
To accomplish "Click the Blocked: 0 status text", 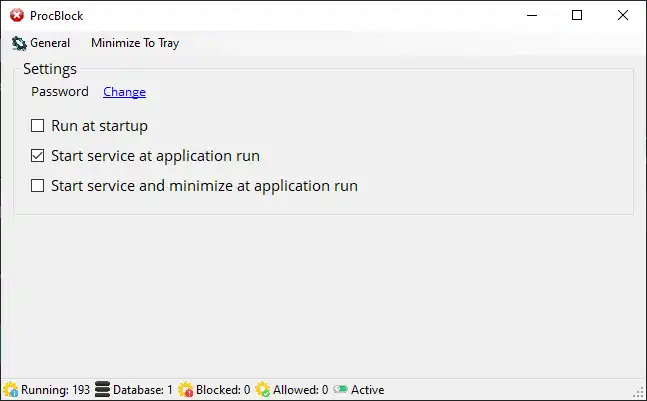I will tap(223, 390).
